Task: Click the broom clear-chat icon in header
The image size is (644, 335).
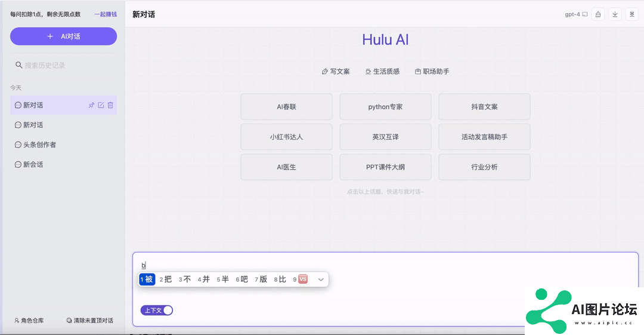Action: click(x=598, y=14)
